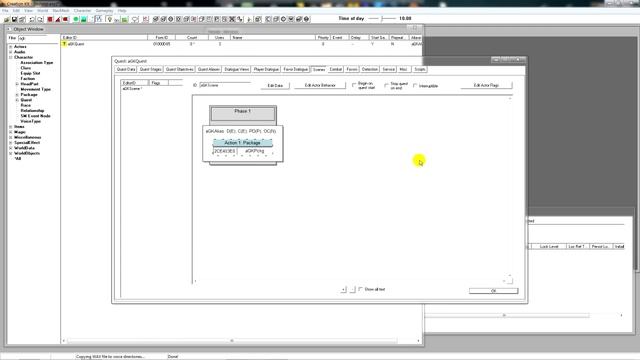Select the Action 1: Package bar
640x360 pixels.
[x=242, y=143]
